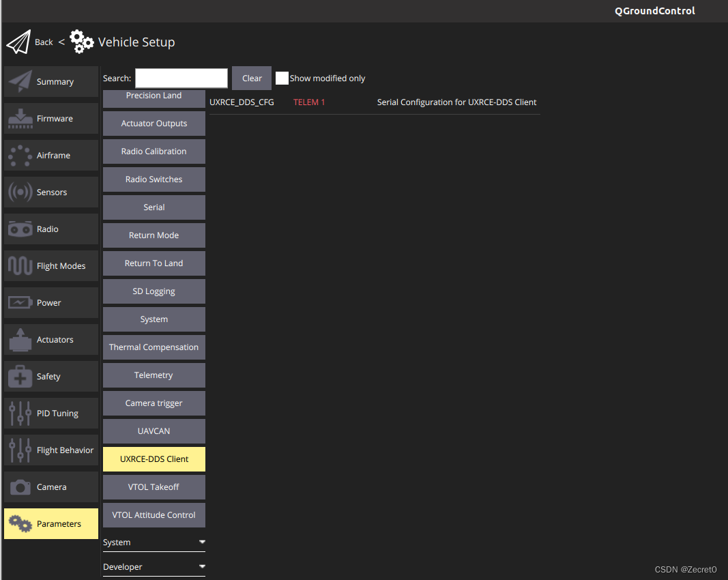Click the paper plane Back icon
This screenshot has width=728, height=580.
[x=19, y=42]
